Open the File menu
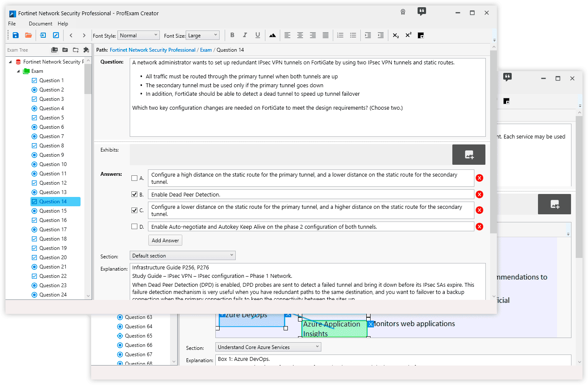This screenshot has height=385, width=588. 12,24
